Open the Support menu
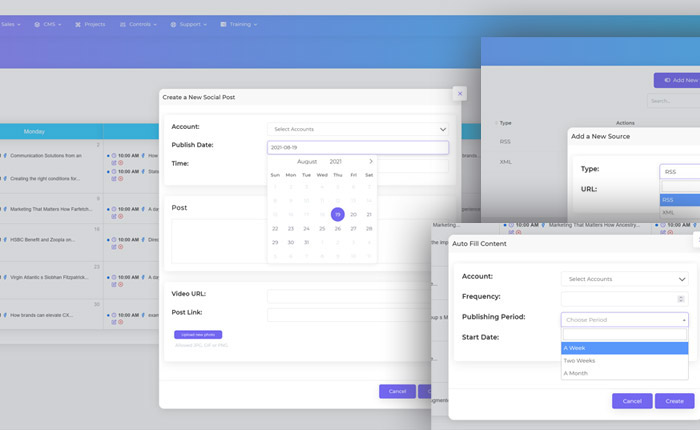 (186, 24)
